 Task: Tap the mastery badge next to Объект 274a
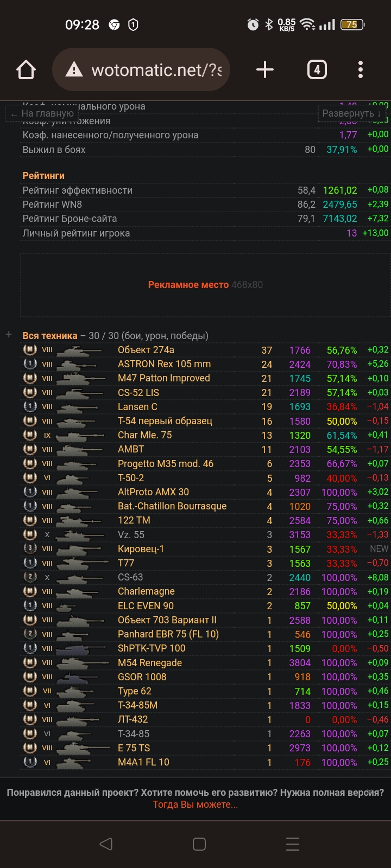point(30,350)
